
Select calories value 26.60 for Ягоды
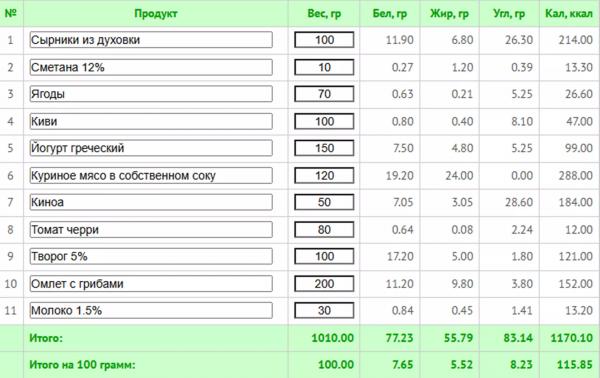click(579, 94)
